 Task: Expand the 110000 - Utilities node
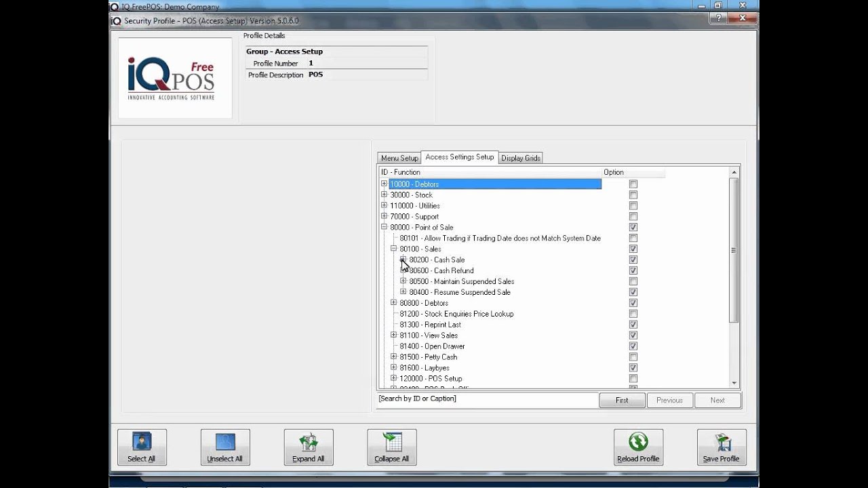coord(384,205)
